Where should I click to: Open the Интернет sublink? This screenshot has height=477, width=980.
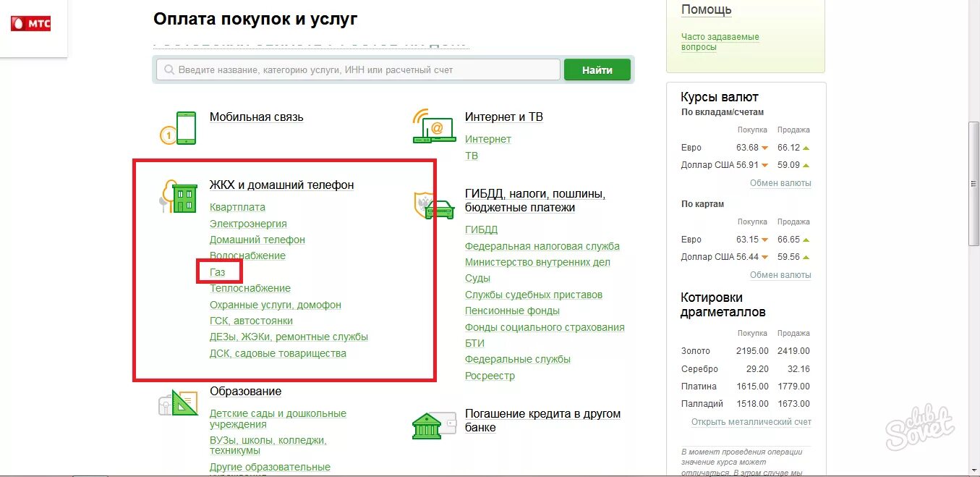(x=487, y=139)
